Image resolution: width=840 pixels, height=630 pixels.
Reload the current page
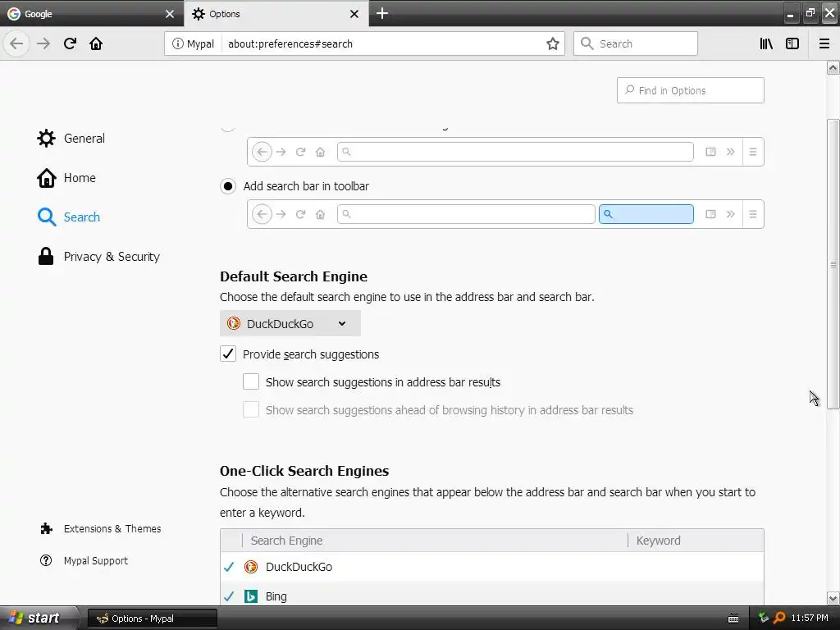tap(71, 43)
